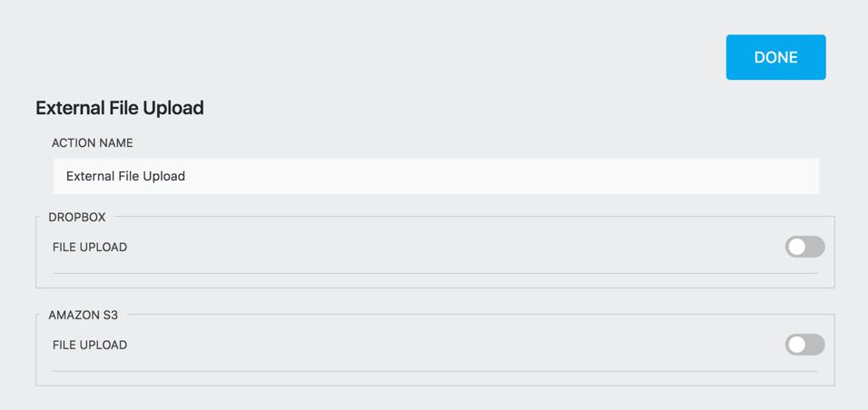Click FILE UPLOAD label in Dropbox section
Image resolution: width=868 pixels, height=410 pixels.
point(90,247)
